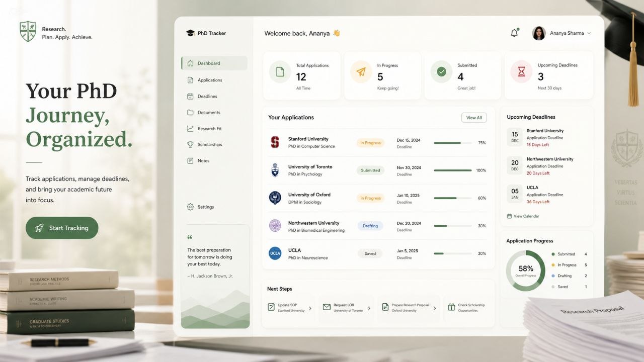Screen dimensions: 644x362
Task: Expand the Request LOR chevron
Action: click(x=369, y=308)
